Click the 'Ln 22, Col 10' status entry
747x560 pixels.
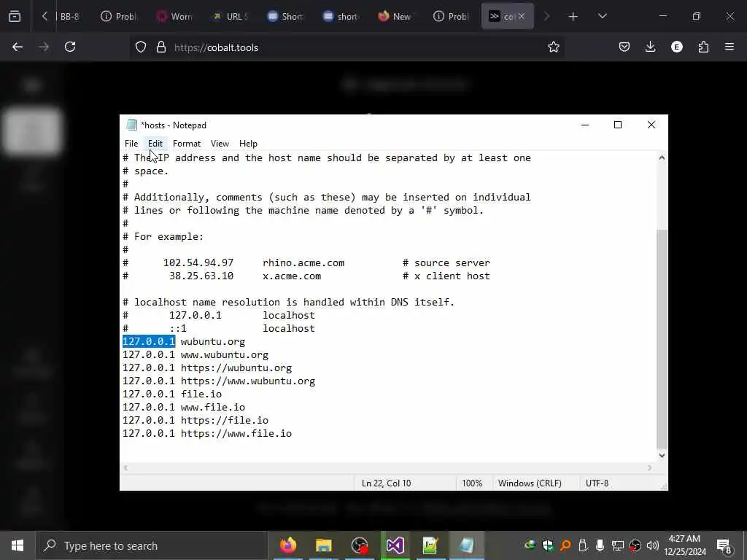[387, 483]
